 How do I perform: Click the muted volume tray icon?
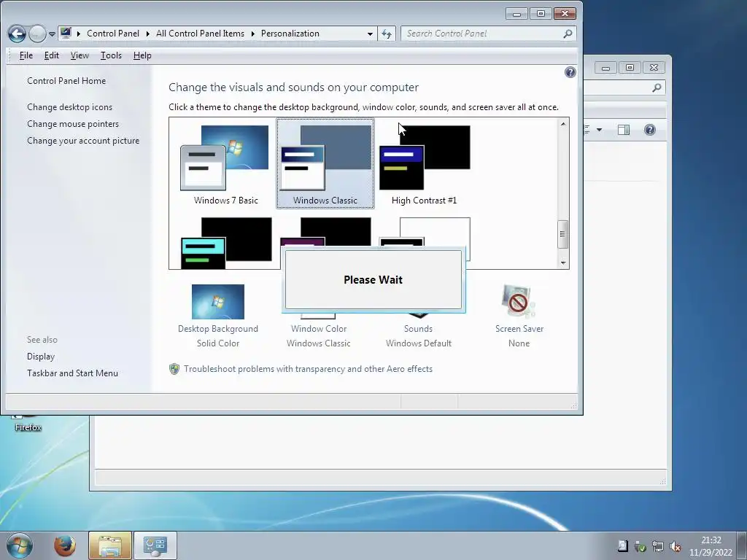pos(675,546)
